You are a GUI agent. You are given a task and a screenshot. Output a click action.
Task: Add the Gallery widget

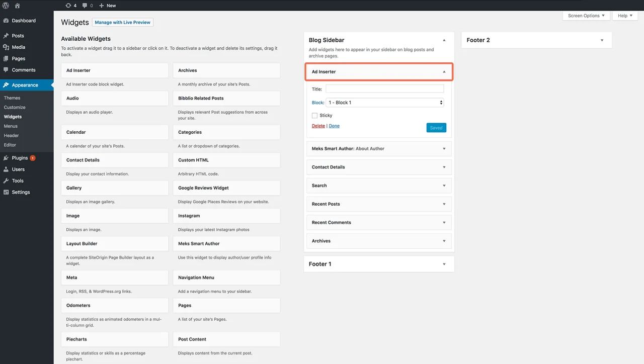(x=115, y=188)
